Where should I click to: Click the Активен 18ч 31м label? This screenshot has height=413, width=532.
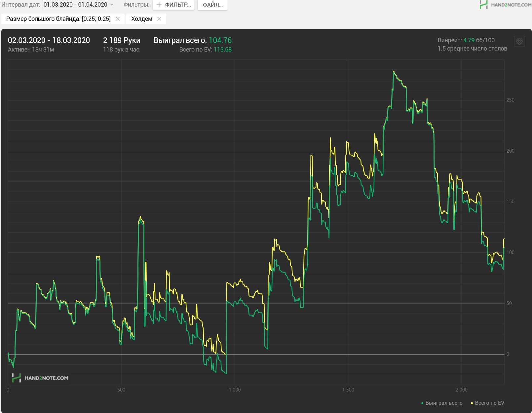pyautogui.click(x=31, y=50)
